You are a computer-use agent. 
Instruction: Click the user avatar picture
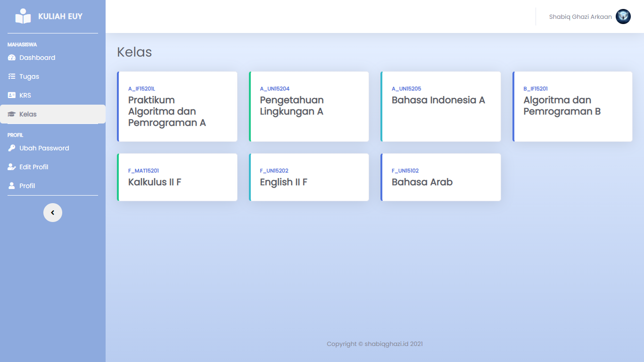(x=623, y=16)
